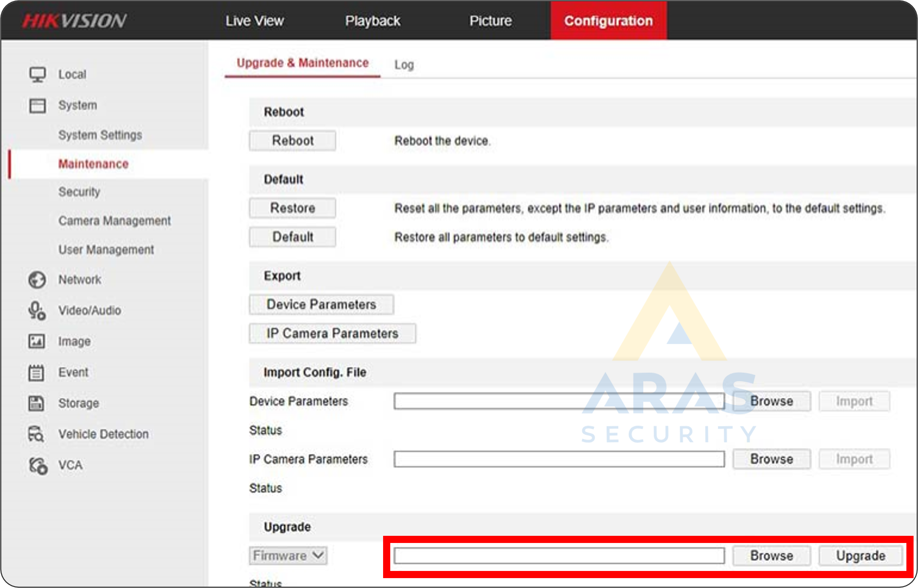This screenshot has height=588, width=918.
Task: Click the Restore button
Action: (x=292, y=208)
